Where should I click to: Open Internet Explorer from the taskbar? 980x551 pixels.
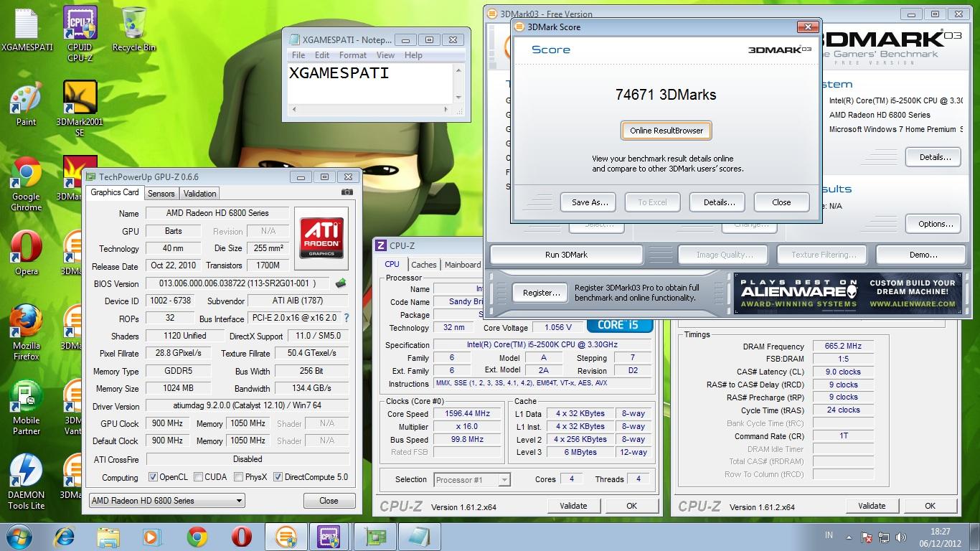coord(65,537)
